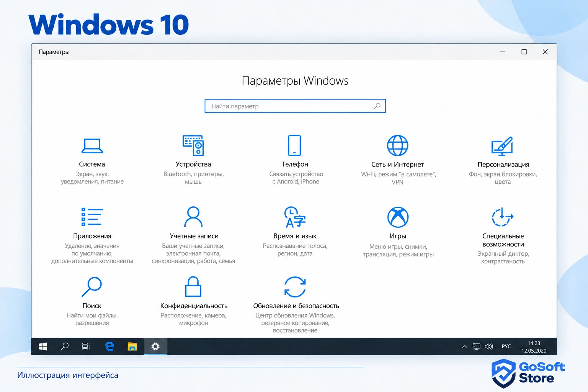Click the Телефон label

coord(295,164)
